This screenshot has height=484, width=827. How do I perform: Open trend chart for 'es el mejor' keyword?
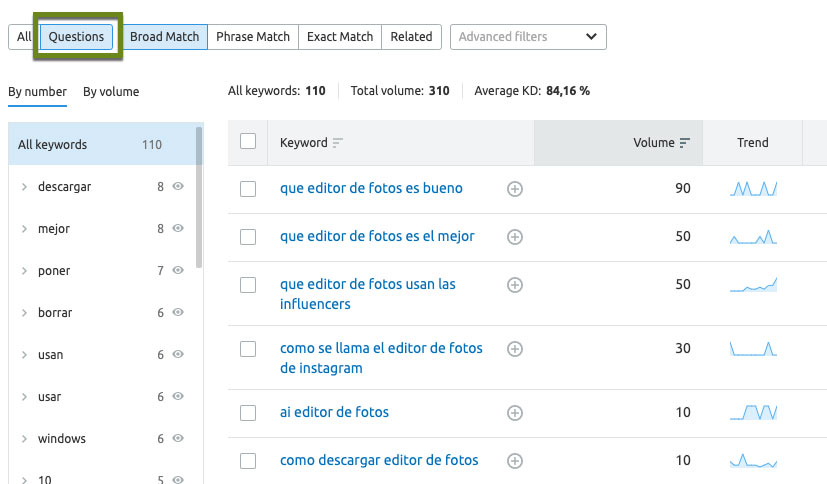pos(753,237)
